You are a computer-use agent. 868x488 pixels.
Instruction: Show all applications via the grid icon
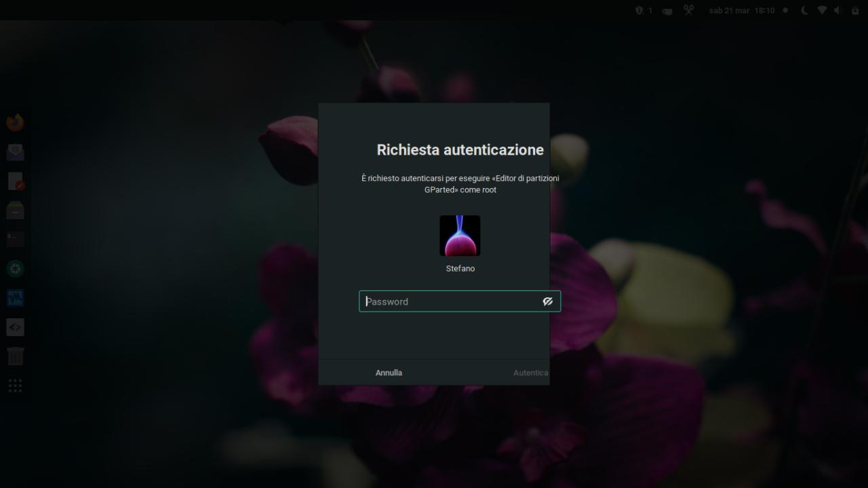15,385
